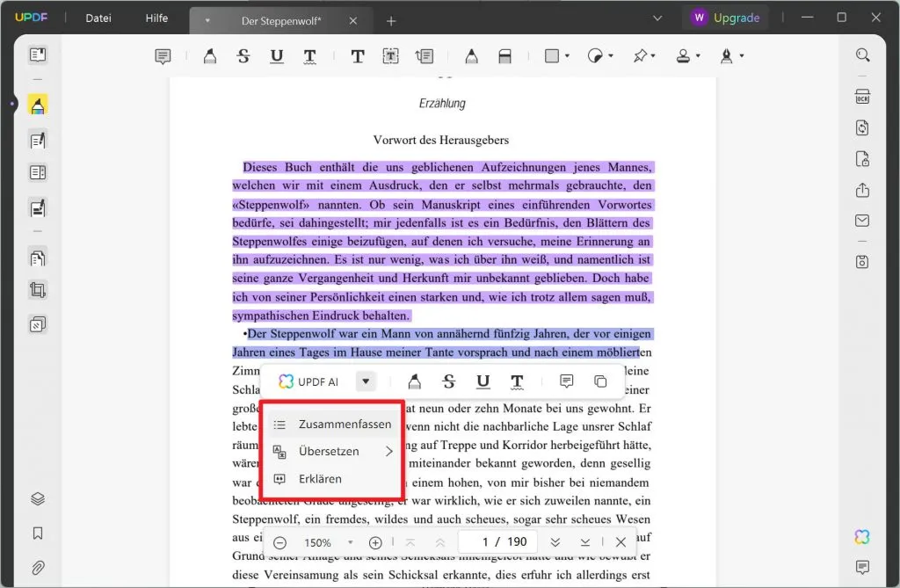Viewport: 900px width, 588px height.
Task: Choose Zusammenfassen from AI menu
Action: [333, 425]
